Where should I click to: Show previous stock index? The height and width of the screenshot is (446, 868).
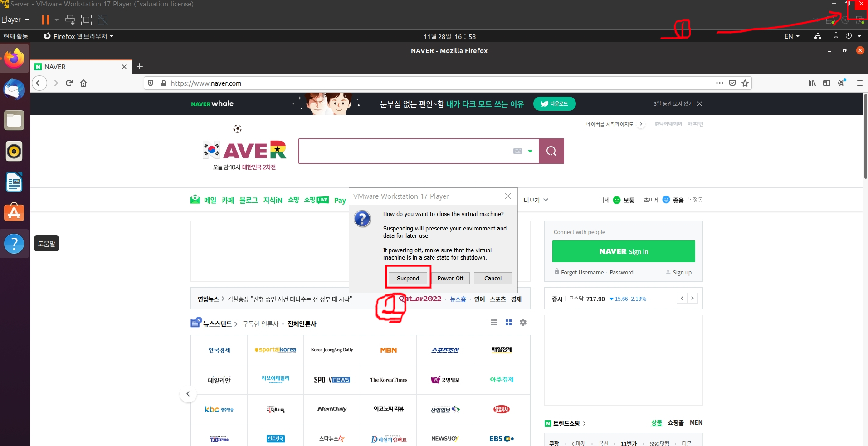682,298
